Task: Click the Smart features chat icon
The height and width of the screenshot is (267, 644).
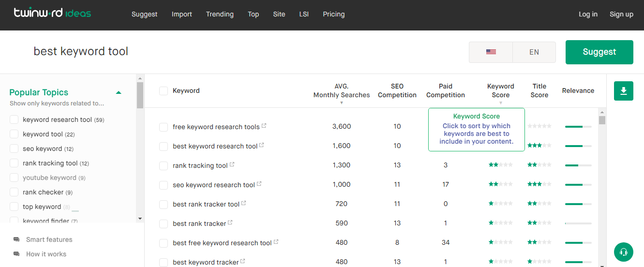Action: [16, 239]
